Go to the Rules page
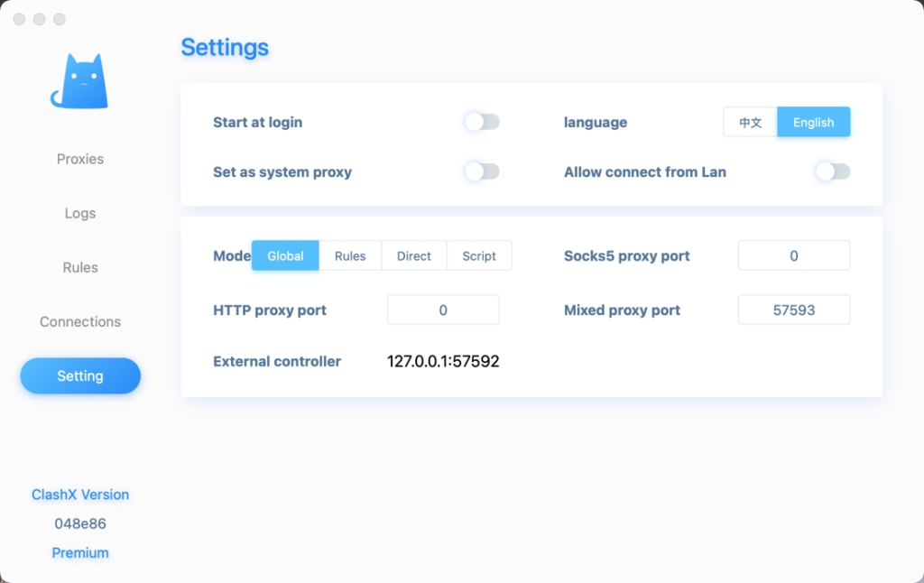This screenshot has width=924, height=583. point(80,267)
